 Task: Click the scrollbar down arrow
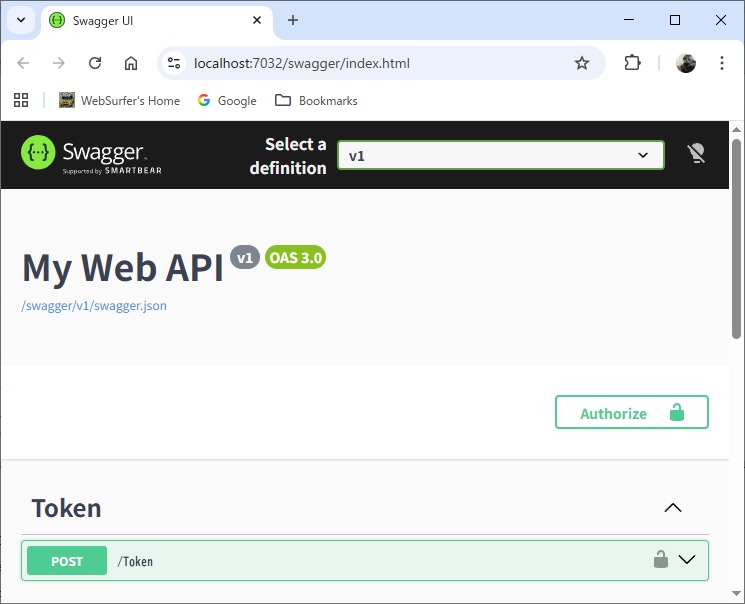(x=736, y=593)
